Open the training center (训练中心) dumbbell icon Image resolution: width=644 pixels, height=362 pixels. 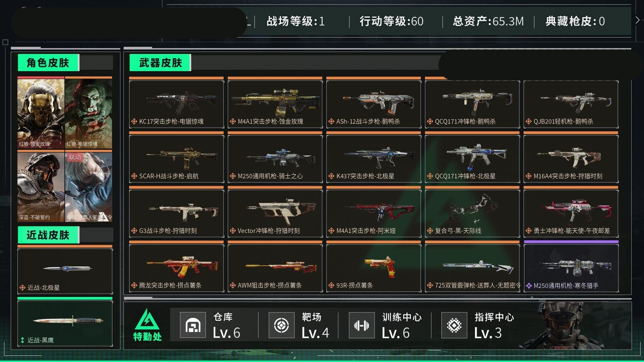click(362, 325)
